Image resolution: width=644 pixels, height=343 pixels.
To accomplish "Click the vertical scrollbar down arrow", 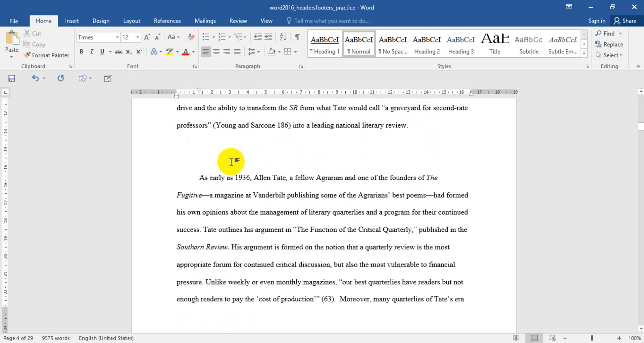I will pyautogui.click(x=641, y=329).
